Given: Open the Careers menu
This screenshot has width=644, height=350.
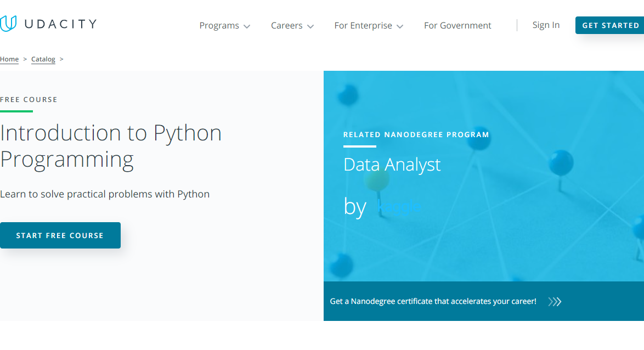Looking at the screenshot, I should click(286, 26).
